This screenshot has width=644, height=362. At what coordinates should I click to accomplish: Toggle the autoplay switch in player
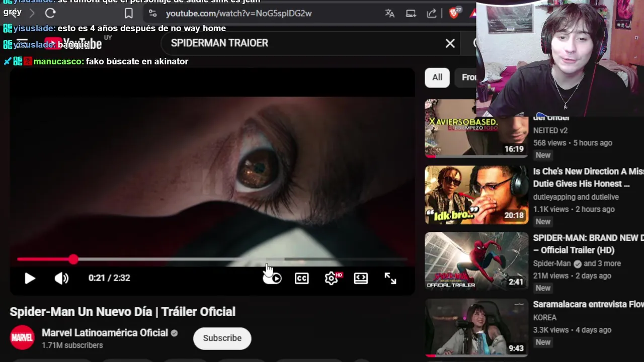click(272, 278)
